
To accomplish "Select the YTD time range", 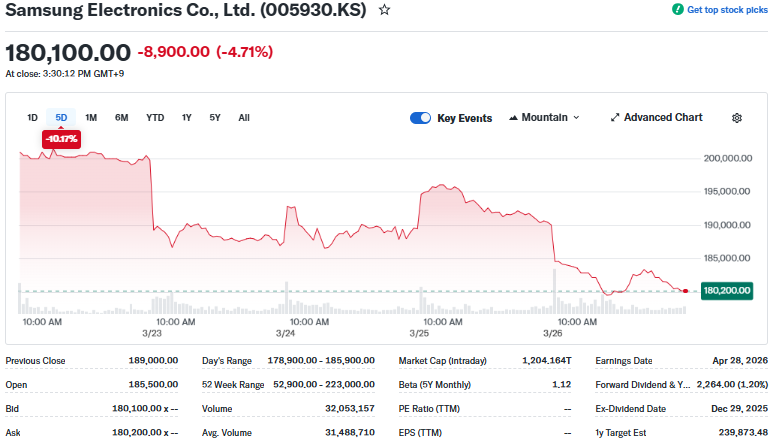I will point(155,118).
